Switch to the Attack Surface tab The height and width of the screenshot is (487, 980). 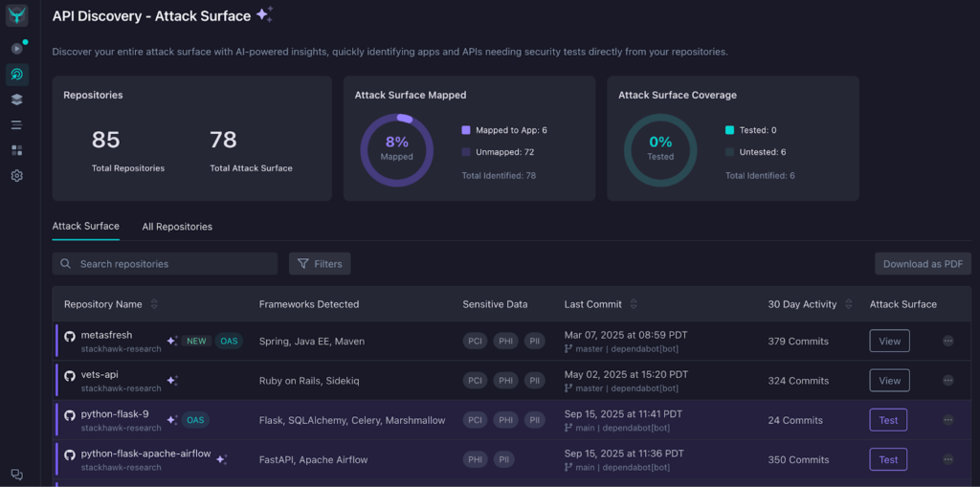pyautogui.click(x=85, y=227)
